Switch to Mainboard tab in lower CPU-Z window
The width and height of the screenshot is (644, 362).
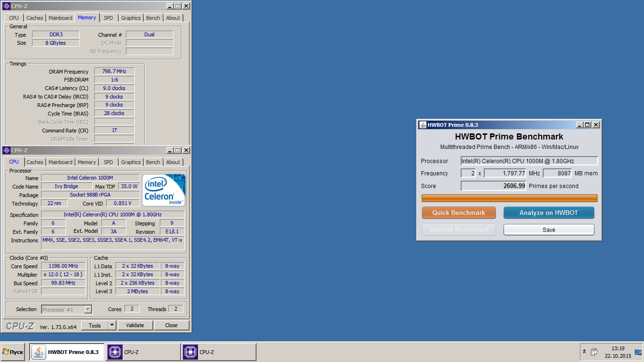pyautogui.click(x=60, y=162)
